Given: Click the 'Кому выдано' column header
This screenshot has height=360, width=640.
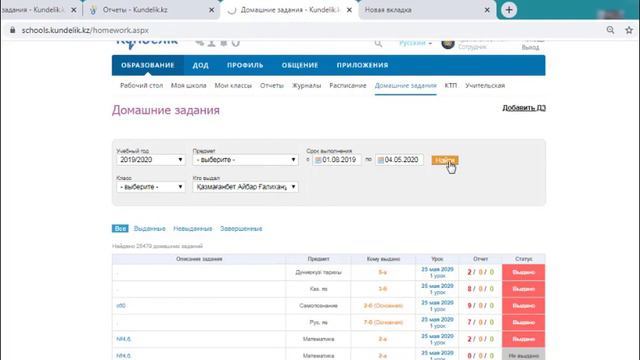Looking at the screenshot, I should coord(383,259).
